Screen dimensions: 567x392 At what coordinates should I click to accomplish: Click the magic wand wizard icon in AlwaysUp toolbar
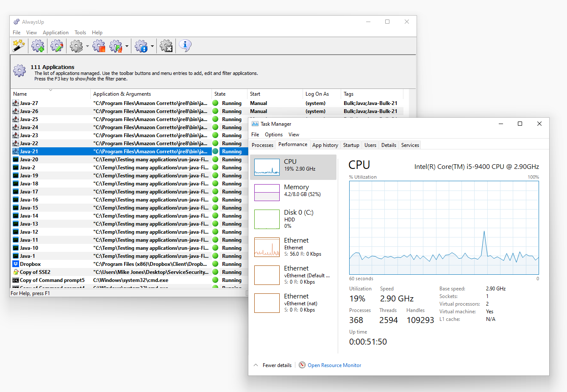(x=19, y=45)
